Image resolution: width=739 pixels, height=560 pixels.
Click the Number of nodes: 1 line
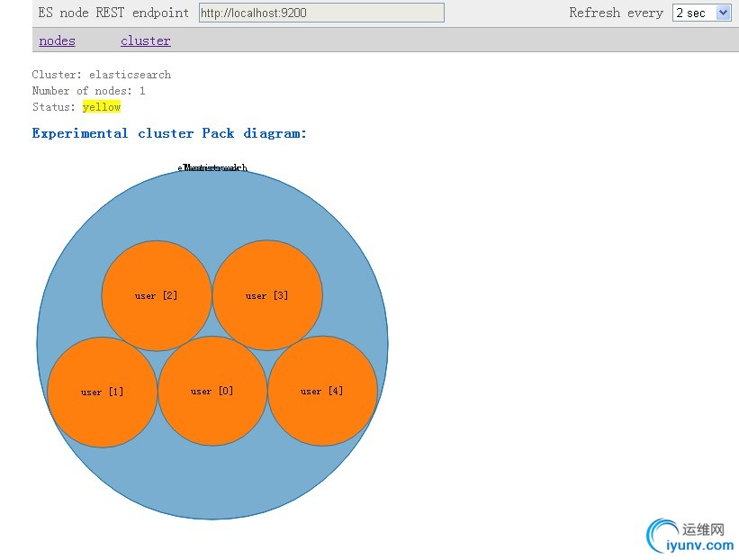coord(88,91)
